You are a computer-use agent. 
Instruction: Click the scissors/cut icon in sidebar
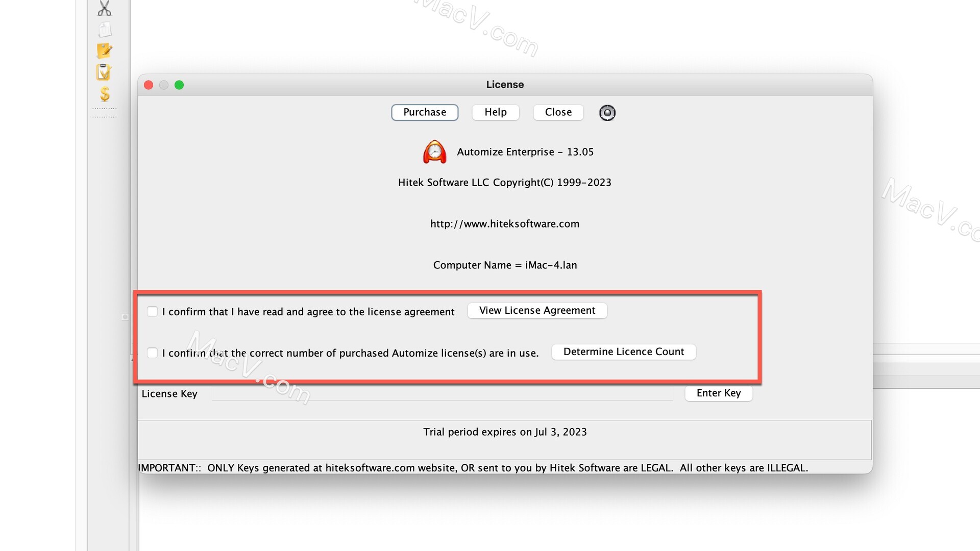(x=105, y=8)
